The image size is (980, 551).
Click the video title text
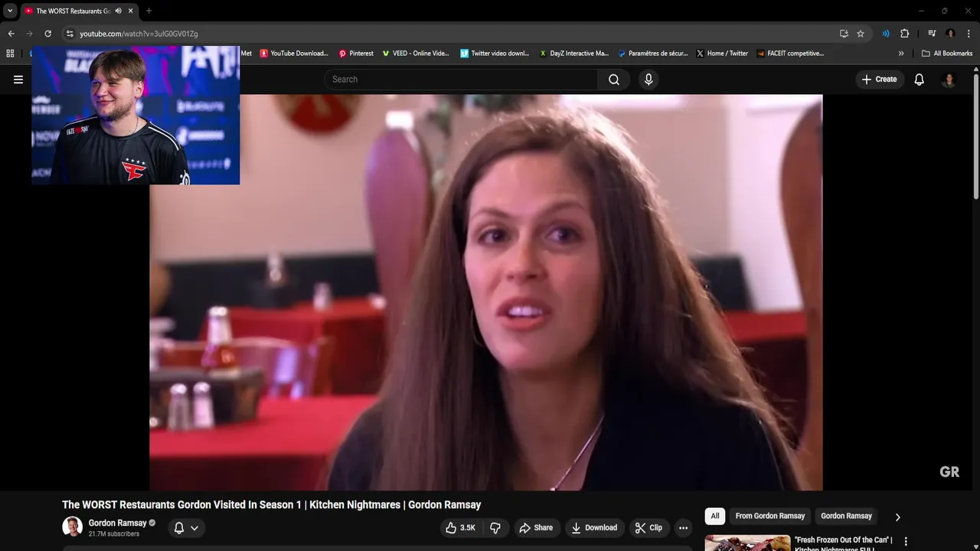[x=272, y=505]
